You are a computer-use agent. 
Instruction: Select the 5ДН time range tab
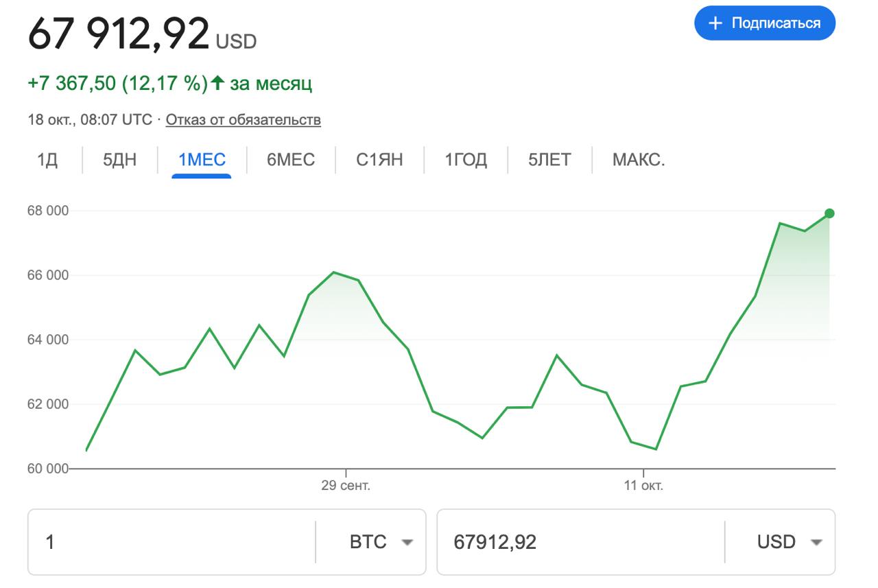119,160
